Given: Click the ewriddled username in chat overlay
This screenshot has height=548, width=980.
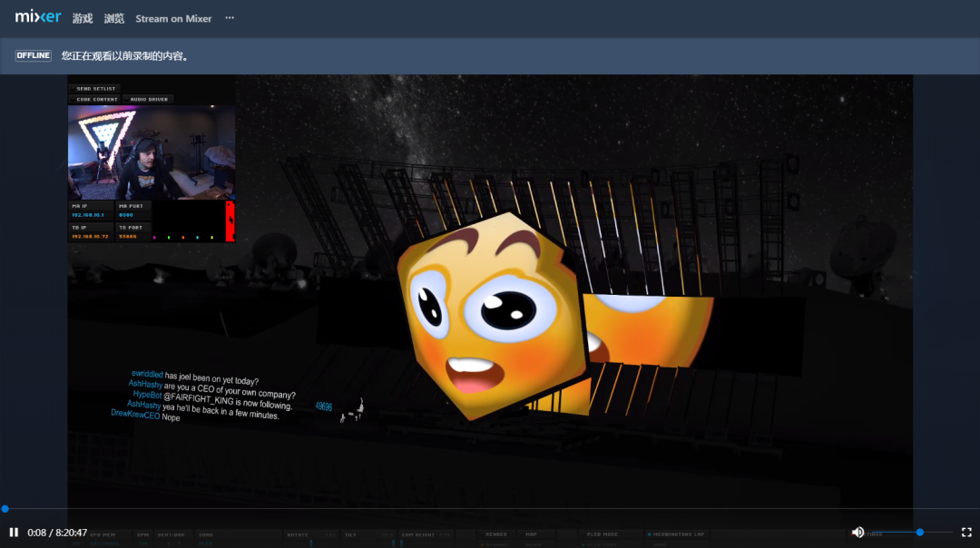Looking at the screenshot, I should (x=147, y=375).
